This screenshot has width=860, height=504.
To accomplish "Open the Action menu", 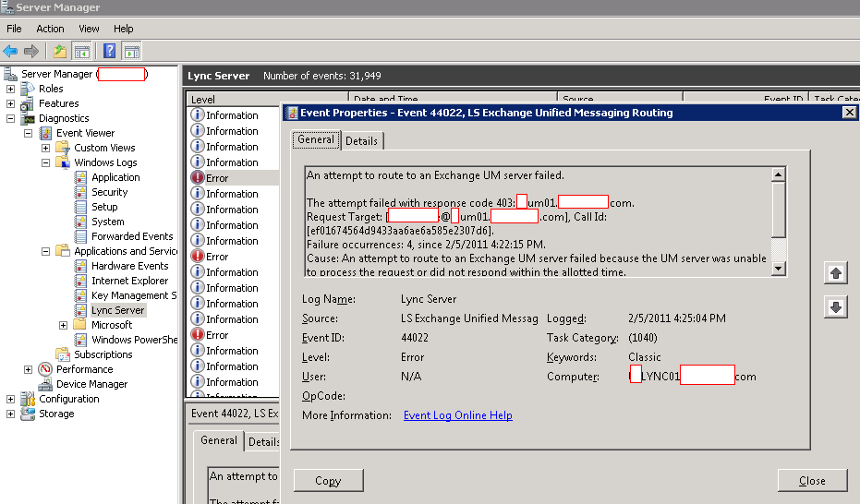I will click(50, 29).
